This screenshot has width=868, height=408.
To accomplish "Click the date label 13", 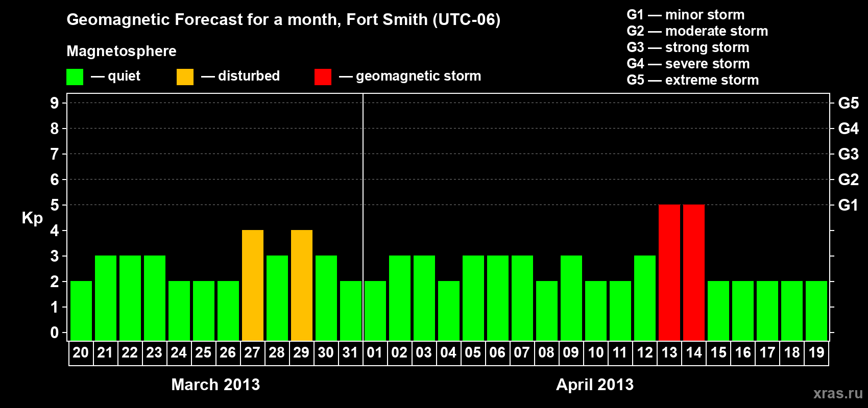I will pyautogui.click(x=669, y=352).
